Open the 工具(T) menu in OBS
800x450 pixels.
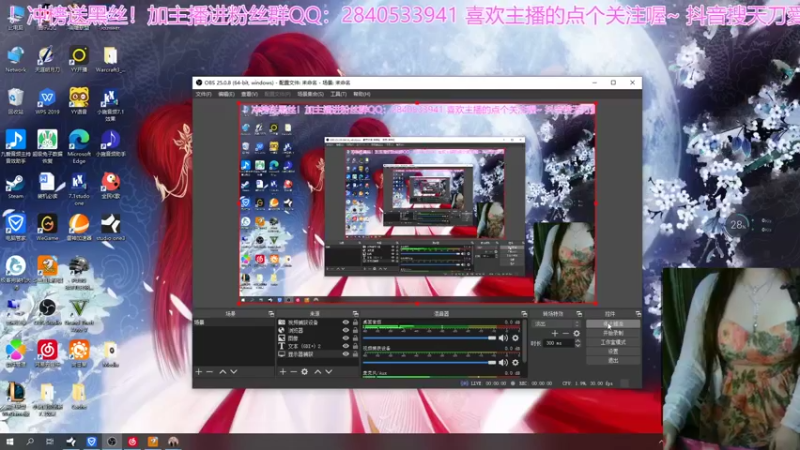(x=338, y=94)
